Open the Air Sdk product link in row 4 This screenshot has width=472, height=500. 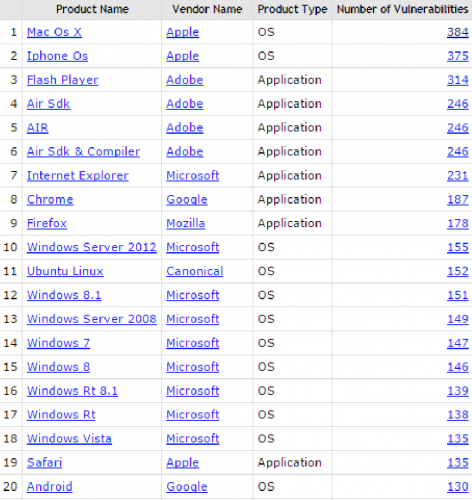[49, 104]
